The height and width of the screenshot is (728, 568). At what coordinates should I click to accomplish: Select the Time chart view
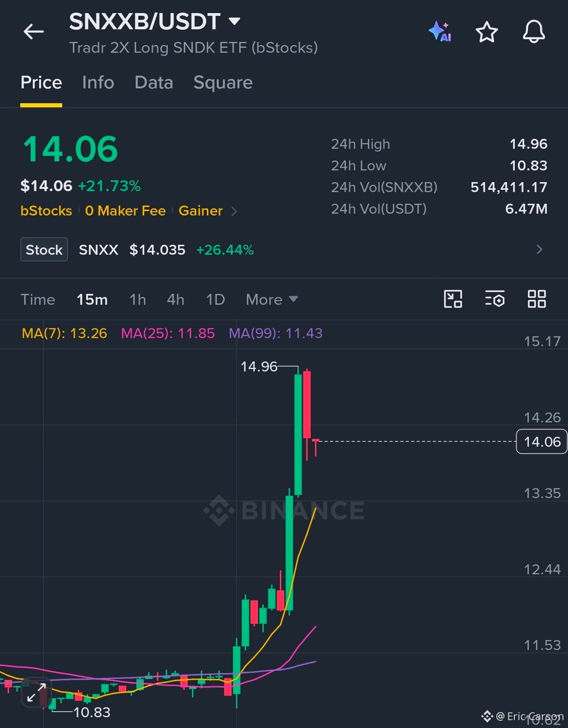38,299
